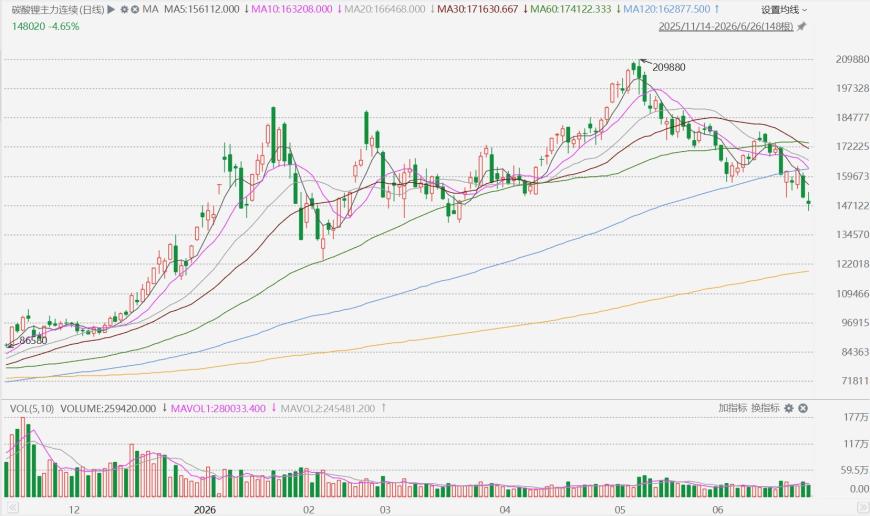The image size is (870, 516).
Task: Click the 159673 price axis label
Action: pos(852,176)
